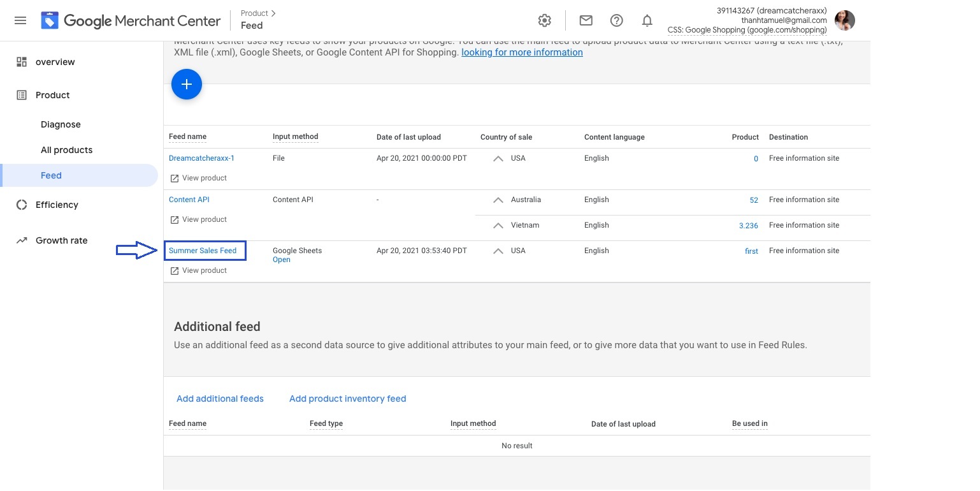Click the Input method column header in main table

(295, 136)
